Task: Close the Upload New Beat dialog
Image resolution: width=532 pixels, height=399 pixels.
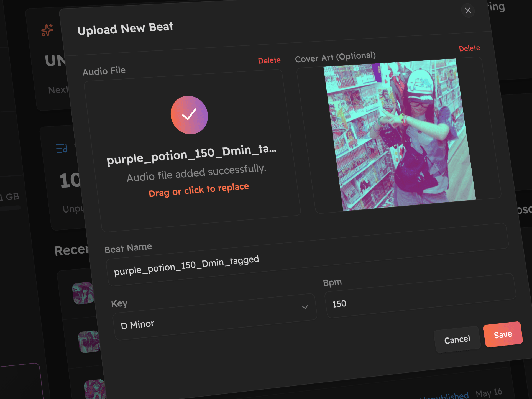Action: point(468,11)
